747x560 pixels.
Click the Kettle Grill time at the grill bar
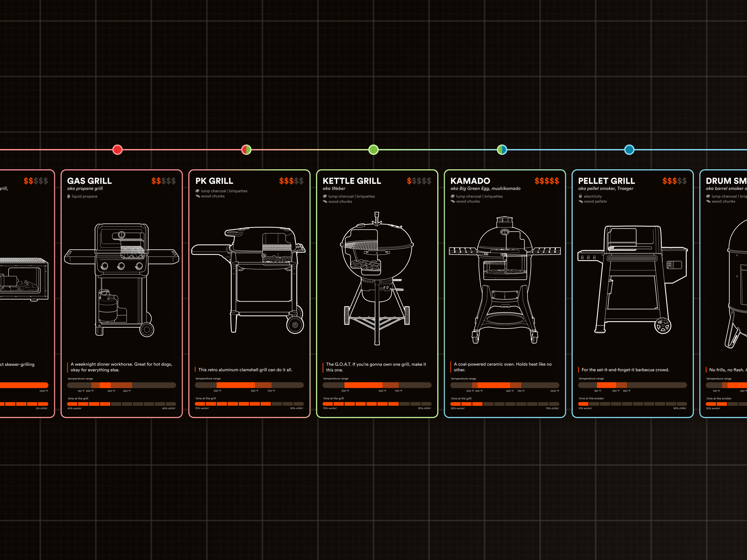[x=377, y=404]
